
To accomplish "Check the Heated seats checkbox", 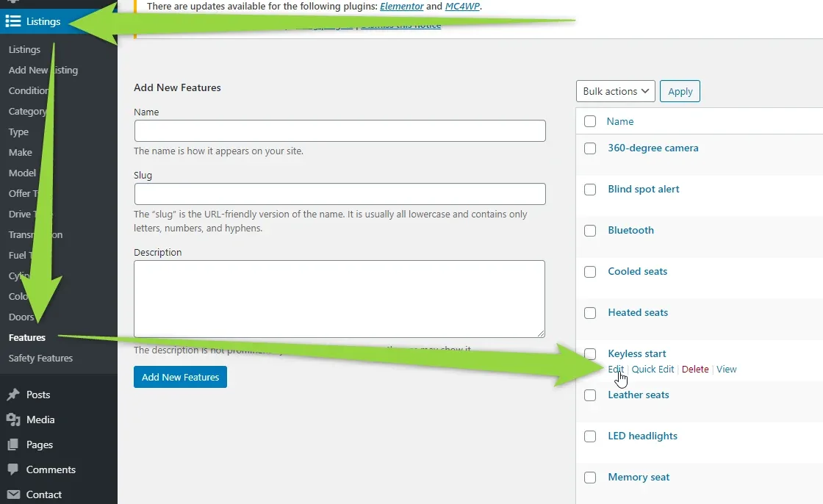I will pos(590,313).
